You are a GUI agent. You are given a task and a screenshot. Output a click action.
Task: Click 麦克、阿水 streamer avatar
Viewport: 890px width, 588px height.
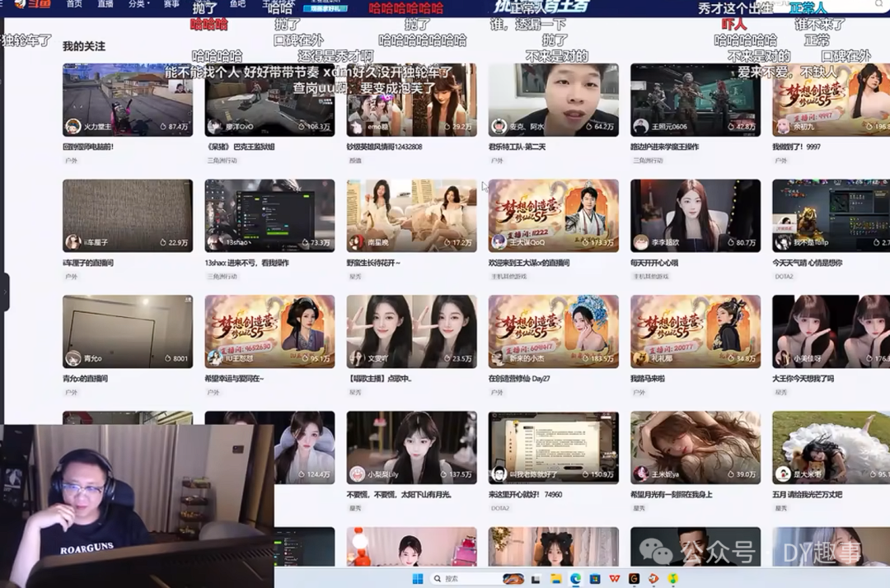tap(499, 126)
